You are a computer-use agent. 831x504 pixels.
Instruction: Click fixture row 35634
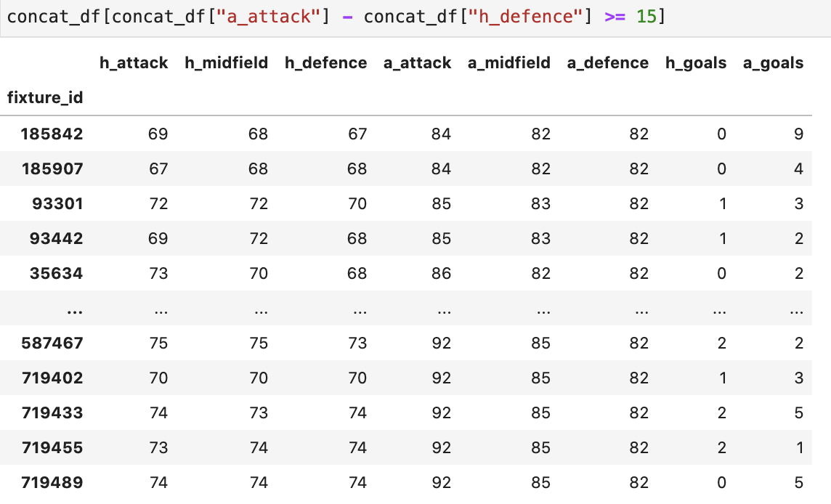pyautogui.click(x=406, y=273)
